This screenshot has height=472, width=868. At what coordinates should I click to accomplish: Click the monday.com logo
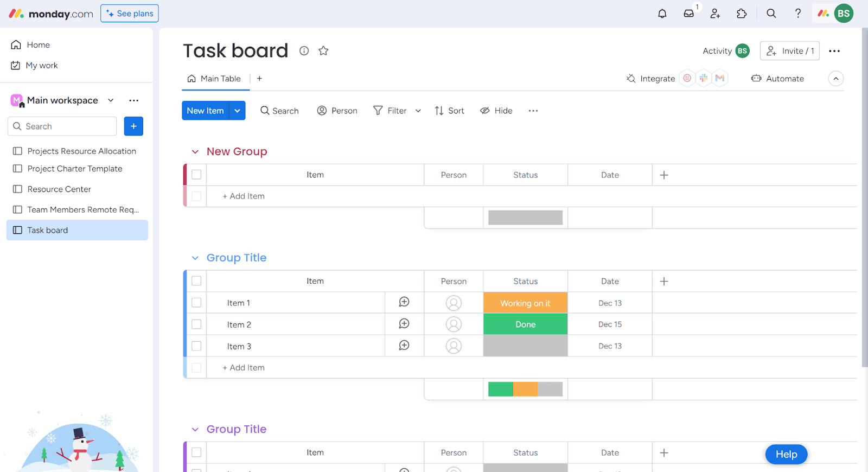51,14
